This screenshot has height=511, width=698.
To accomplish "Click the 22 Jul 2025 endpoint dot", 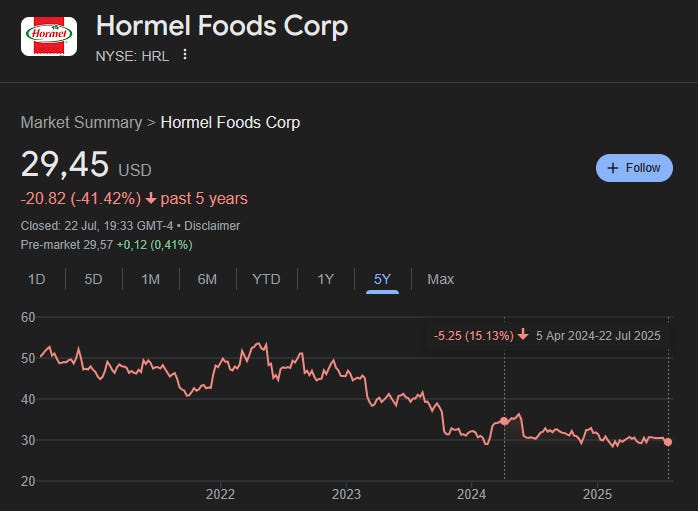I will [668, 442].
